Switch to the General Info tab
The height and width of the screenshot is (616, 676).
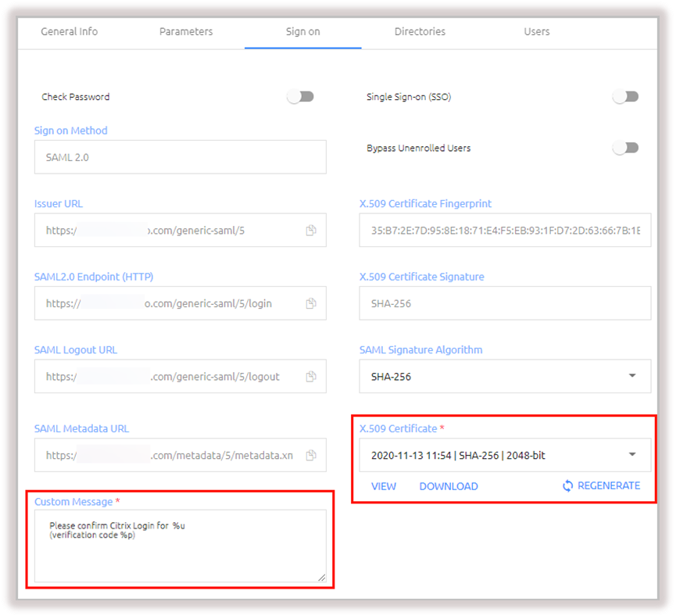pos(70,31)
